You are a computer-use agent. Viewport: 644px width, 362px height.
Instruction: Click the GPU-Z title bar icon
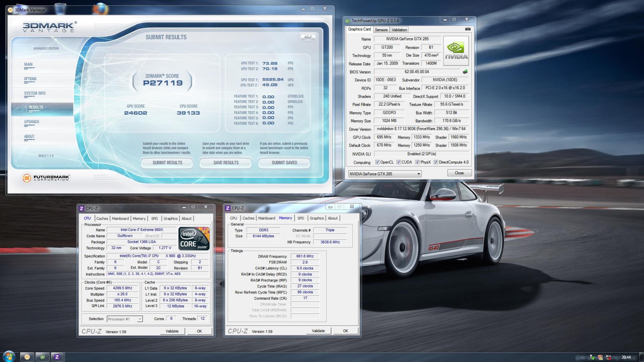pyautogui.click(x=348, y=20)
